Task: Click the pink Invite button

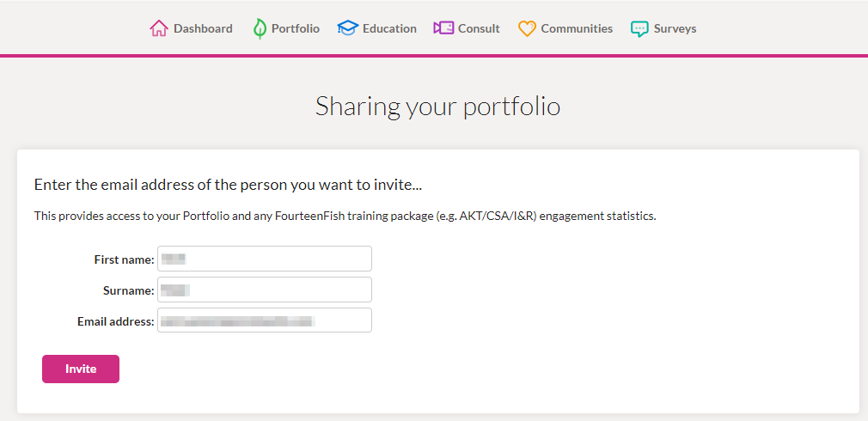Action: (81, 369)
